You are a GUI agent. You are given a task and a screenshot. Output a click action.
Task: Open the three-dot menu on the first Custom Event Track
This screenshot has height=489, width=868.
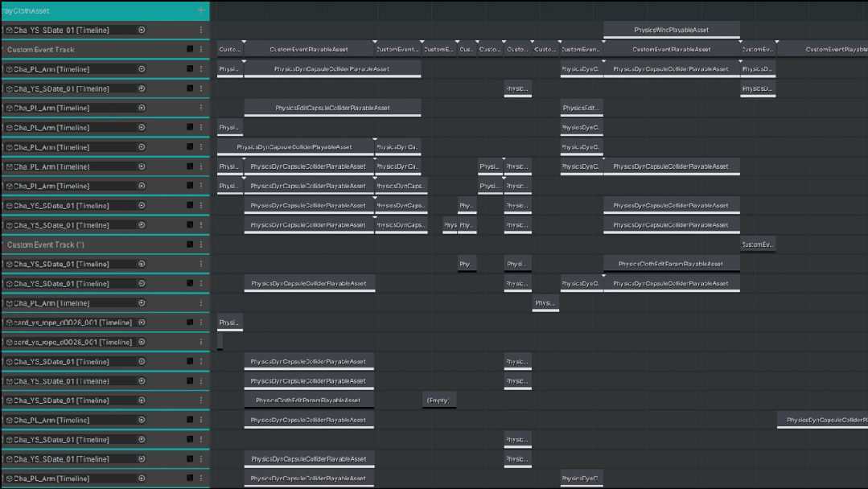click(x=201, y=49)
